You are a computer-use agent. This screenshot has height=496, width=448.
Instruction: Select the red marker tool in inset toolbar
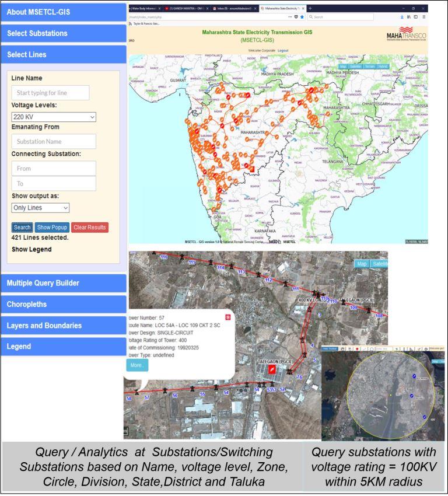[x=358, y=349]
